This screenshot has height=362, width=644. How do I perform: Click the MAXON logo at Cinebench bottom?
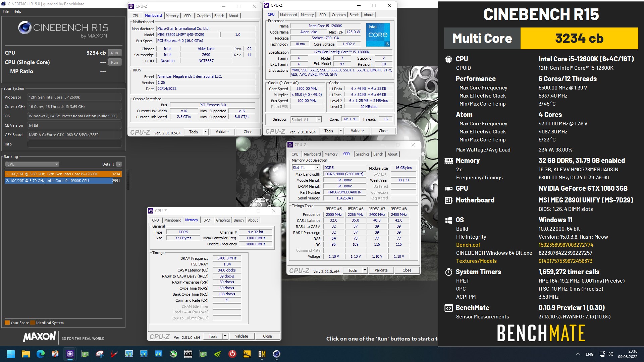pyautogui.click(x=39, y=337)
